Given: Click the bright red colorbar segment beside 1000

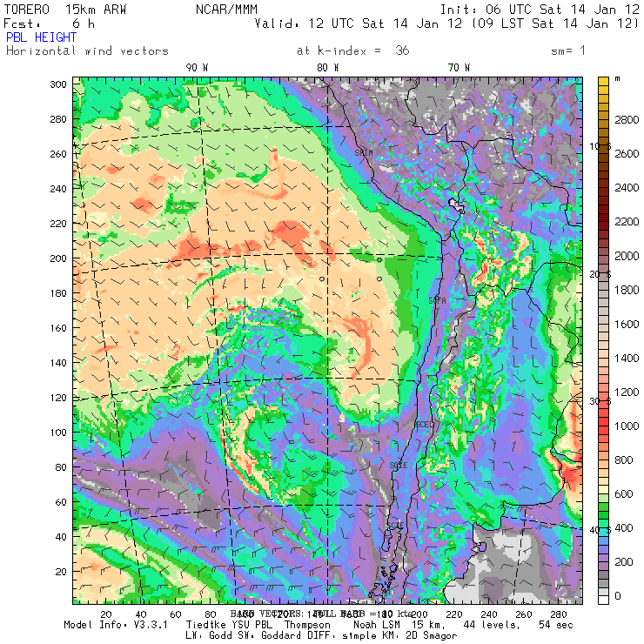Looking at the screenshot, I should [603, 421].
